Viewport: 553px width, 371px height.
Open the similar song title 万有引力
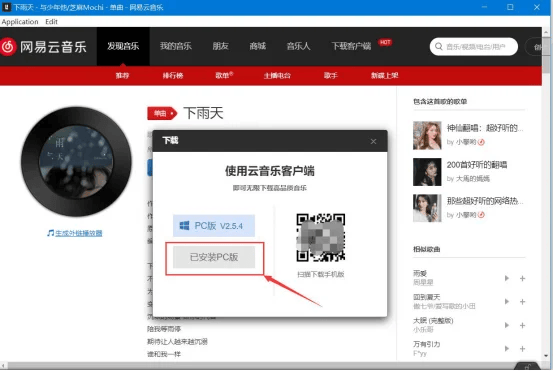[426, 344]
